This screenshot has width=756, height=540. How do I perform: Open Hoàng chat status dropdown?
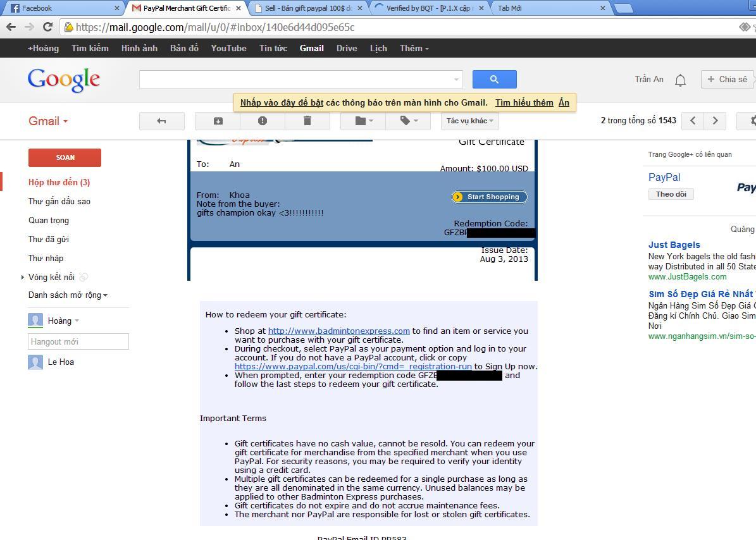coord(77,321)
